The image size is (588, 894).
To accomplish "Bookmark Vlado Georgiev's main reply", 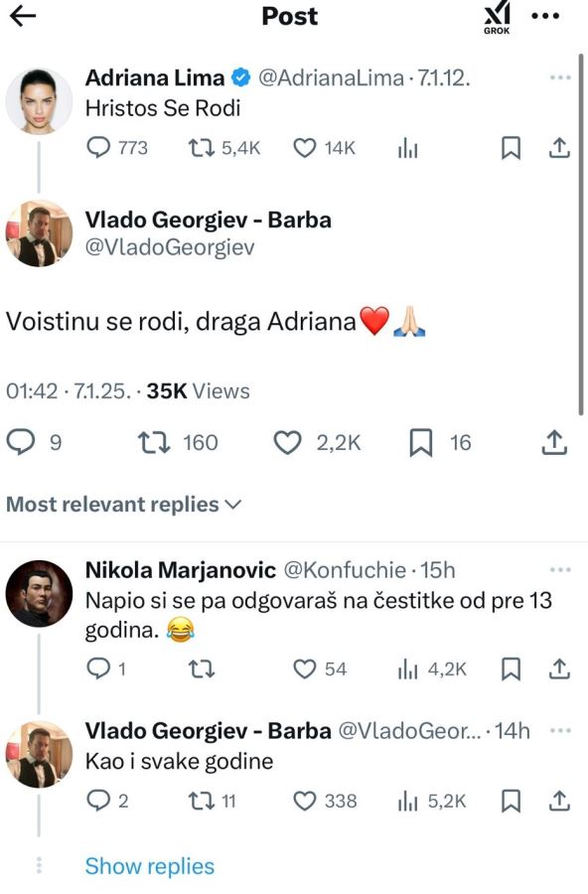I will [420, 442].
